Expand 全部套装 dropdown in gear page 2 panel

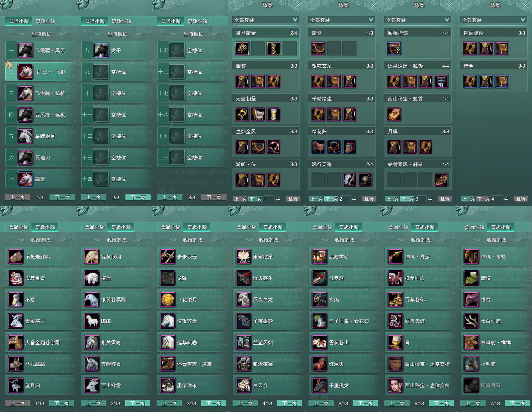click(x=342, y=20)
